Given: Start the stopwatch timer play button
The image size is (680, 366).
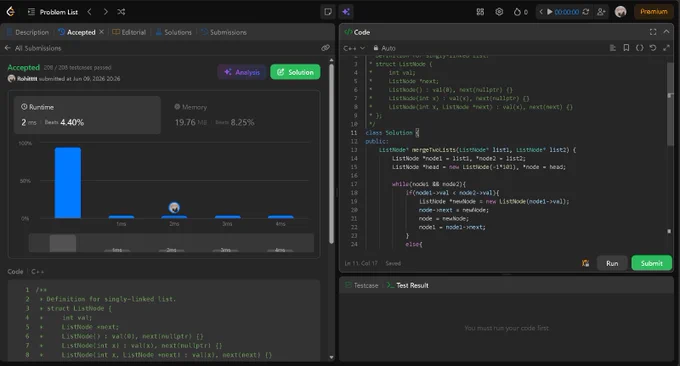Looking at the screenshot, I should 549,12.
